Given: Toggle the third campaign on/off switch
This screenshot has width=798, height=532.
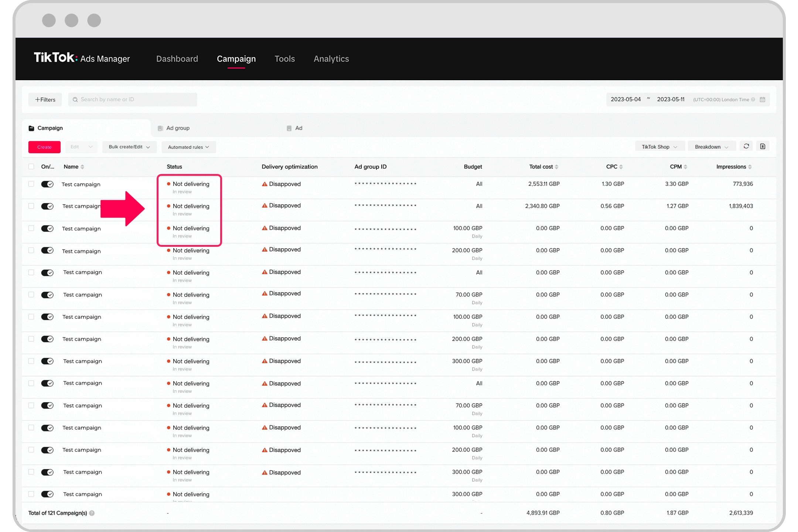Looking at the screenshot, I should tap(47, 229).
